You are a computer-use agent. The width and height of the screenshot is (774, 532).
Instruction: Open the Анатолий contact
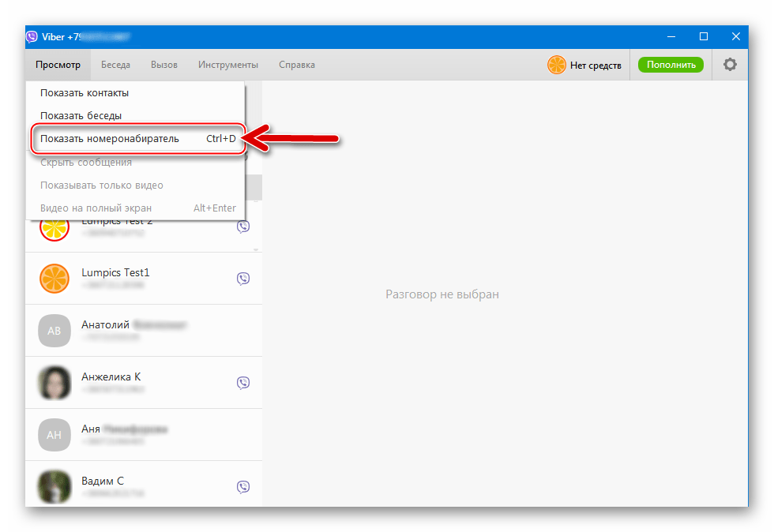[144, 331]
